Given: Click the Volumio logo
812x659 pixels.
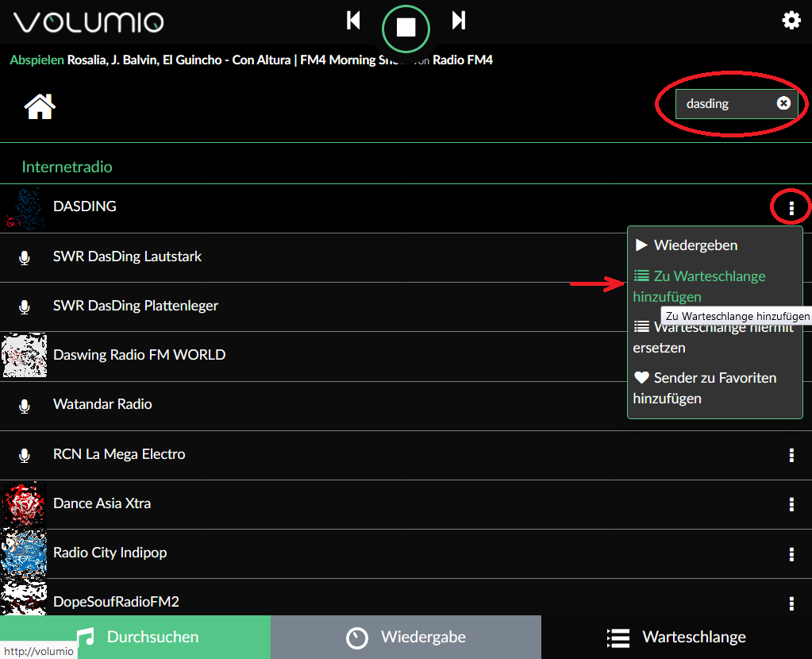Looking at the screenshot, I should (x=89, y=22).
